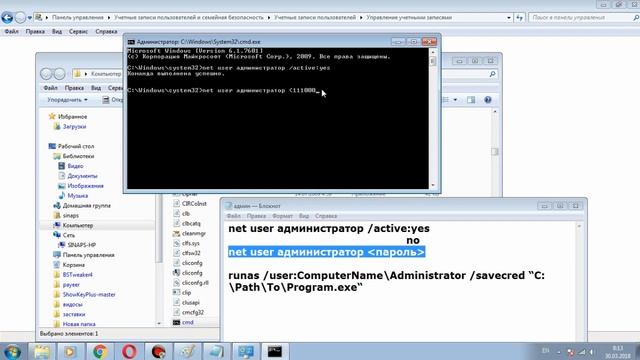The image size is (640, 360).
Task: Click the EN language indicator
Action: click(545, 351)
